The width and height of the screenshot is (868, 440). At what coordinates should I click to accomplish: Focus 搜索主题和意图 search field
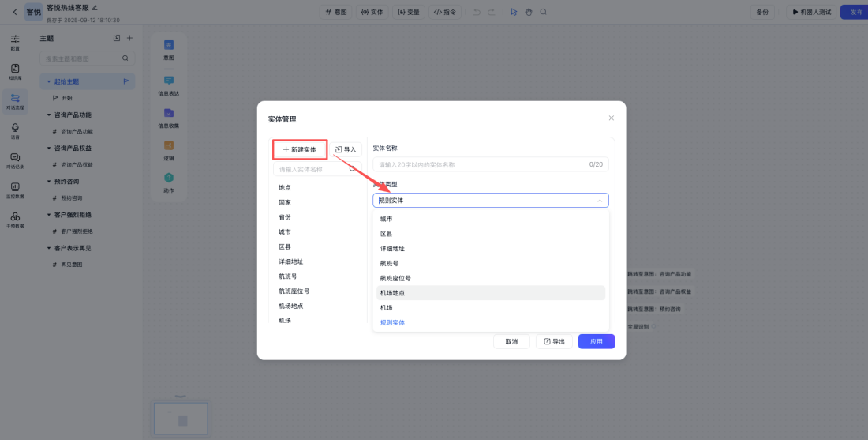click(88, 58)
